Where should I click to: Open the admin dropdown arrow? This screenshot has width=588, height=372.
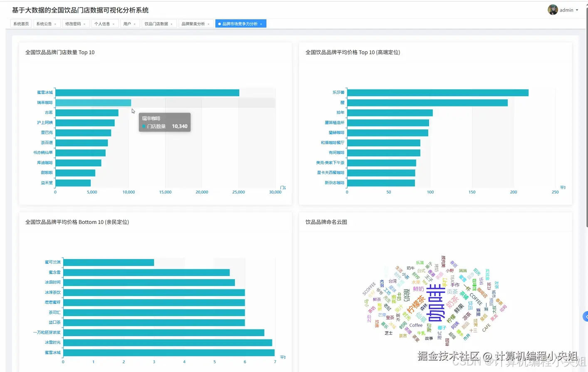tap(577, 10)
